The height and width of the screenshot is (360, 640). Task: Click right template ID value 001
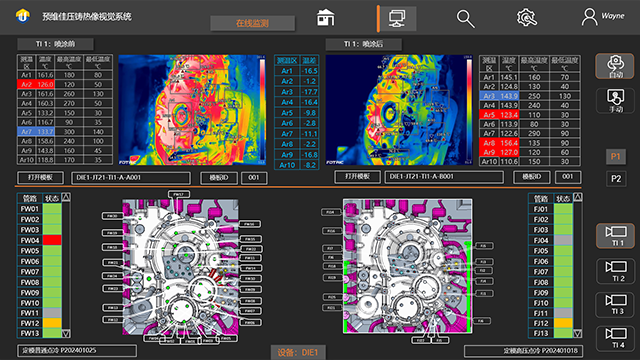click(x=568, y=177)
